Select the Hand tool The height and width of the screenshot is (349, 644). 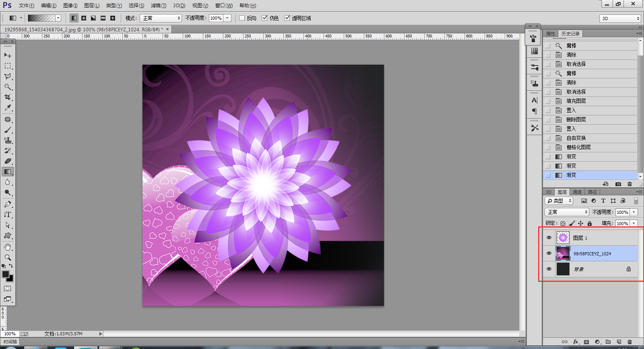(8, 247)
